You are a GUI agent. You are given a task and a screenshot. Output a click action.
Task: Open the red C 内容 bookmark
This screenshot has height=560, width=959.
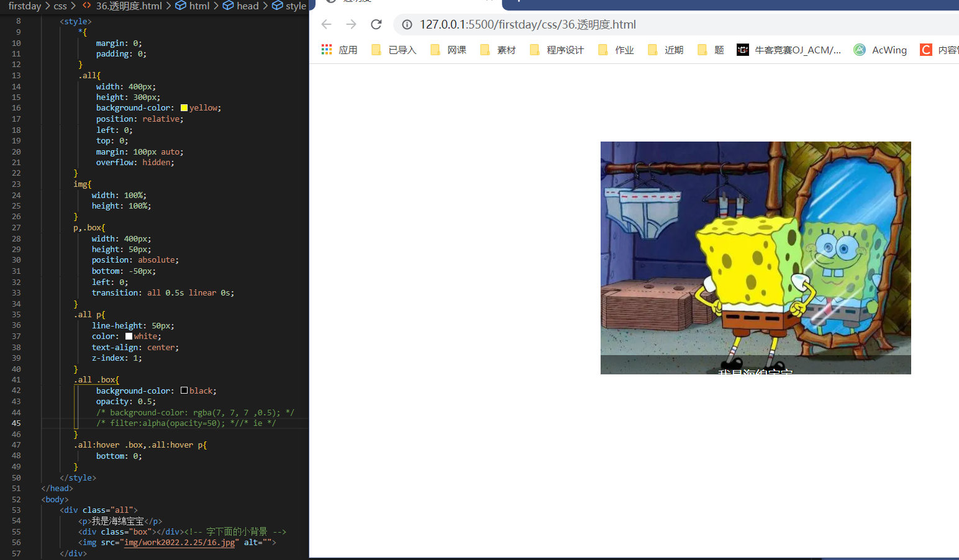939,50
